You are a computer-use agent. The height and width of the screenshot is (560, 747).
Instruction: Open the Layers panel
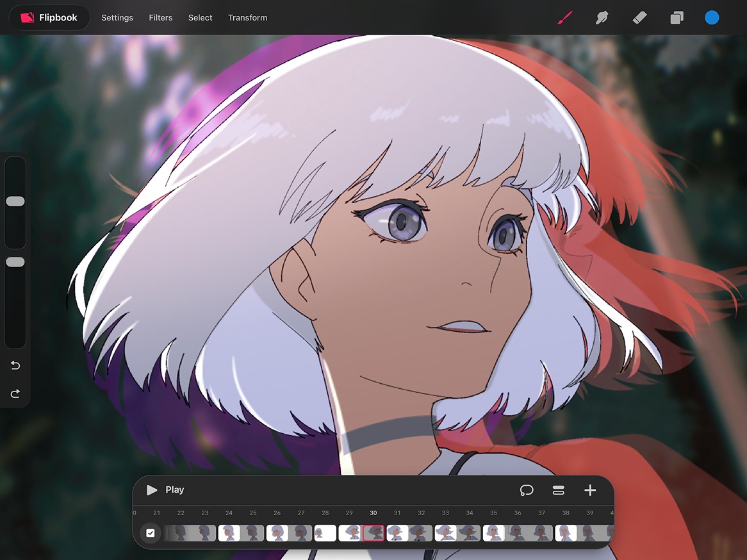(x=677, y=18)
